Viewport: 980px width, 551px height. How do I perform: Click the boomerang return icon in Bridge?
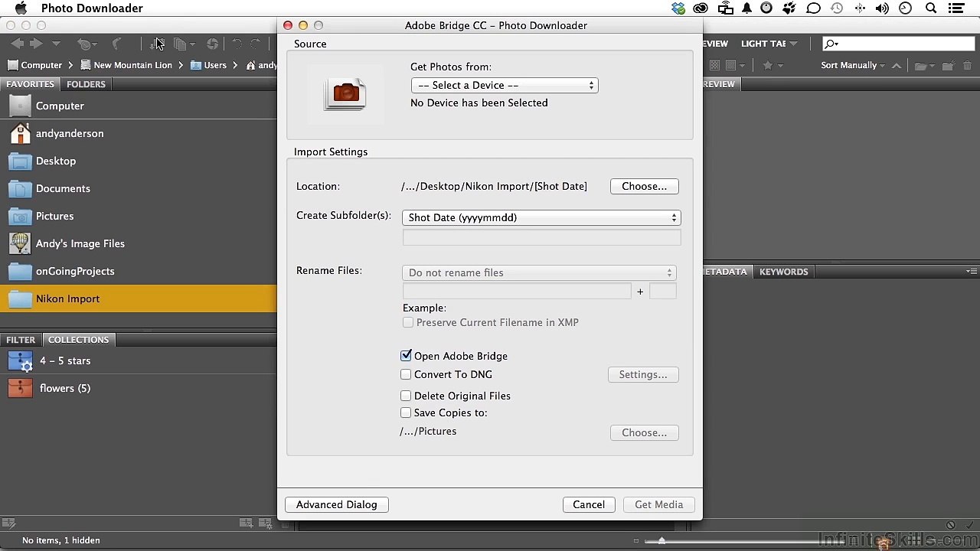(117, 44)
